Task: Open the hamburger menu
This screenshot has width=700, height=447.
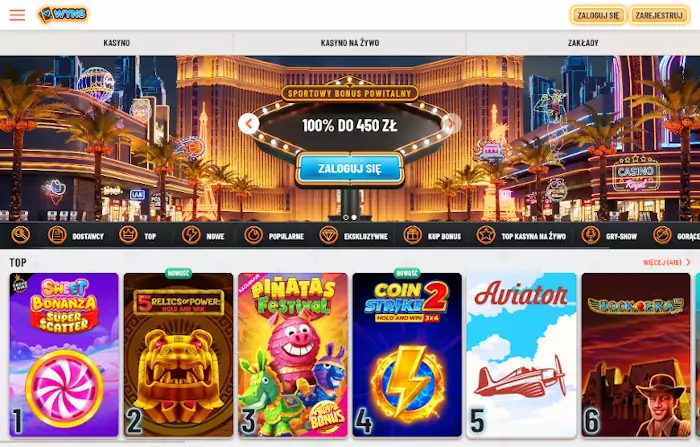Action: tap(17, 15)
